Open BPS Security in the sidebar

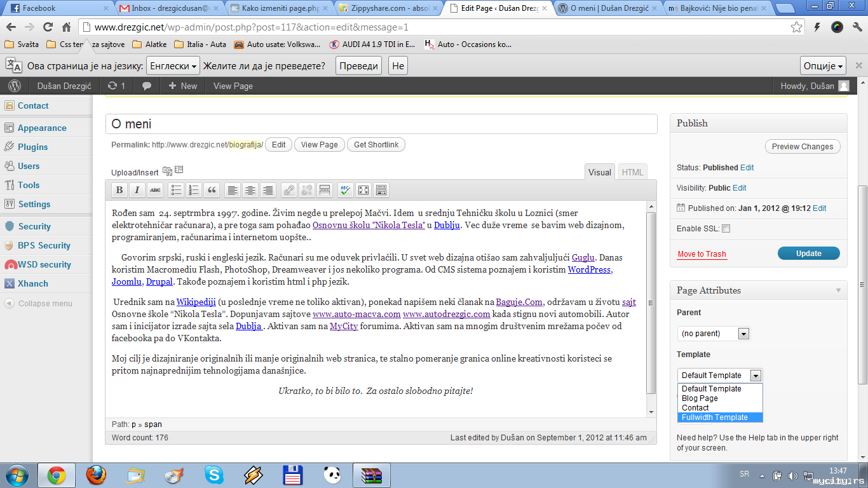tap(44, 245)
